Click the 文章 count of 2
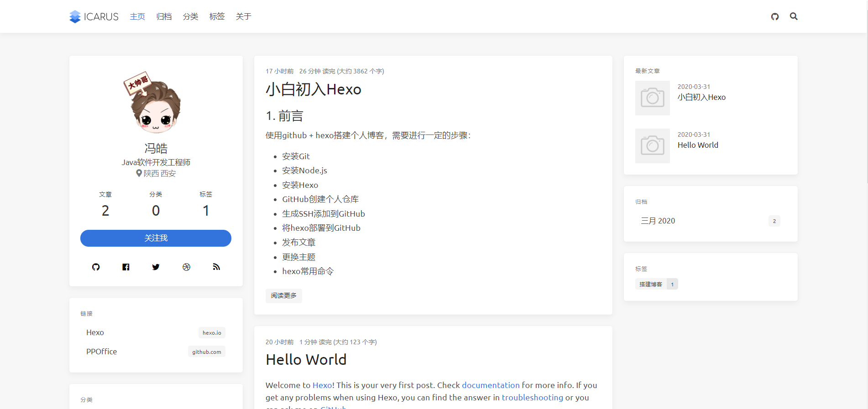 pyautogui.click(x=105, y=211)
